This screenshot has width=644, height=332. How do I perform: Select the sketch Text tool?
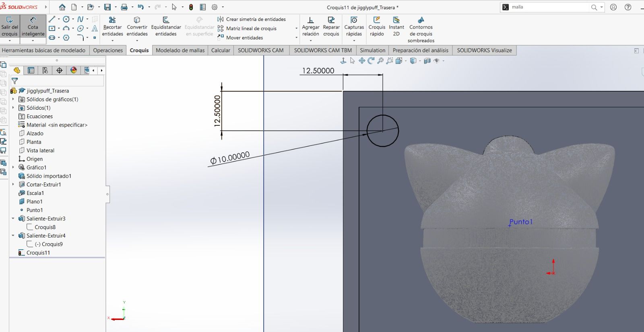point(95,28)
